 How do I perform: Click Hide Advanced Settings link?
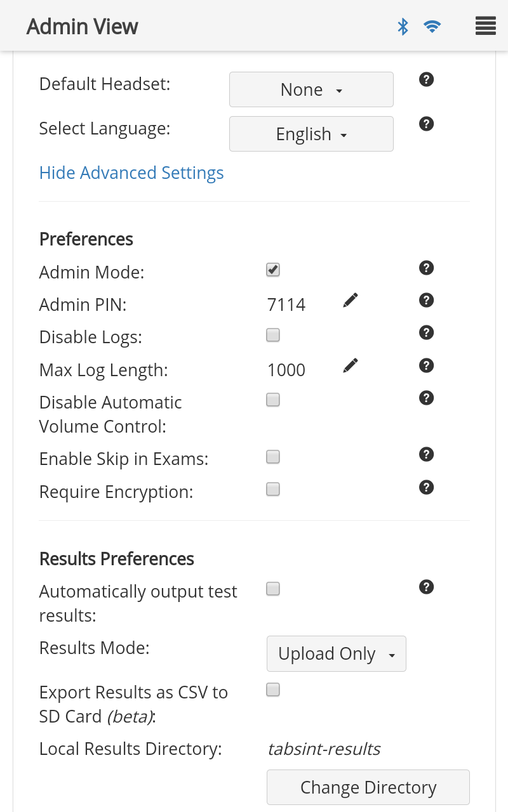131,173
